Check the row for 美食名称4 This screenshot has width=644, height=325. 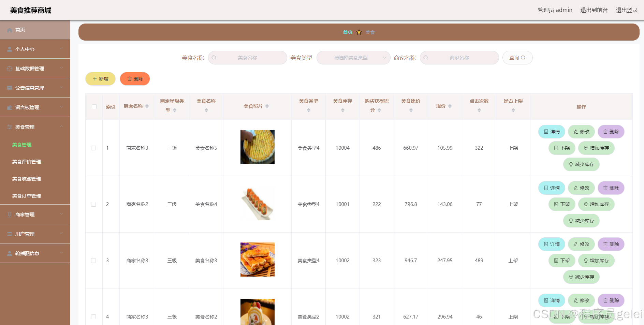[93, 205]
